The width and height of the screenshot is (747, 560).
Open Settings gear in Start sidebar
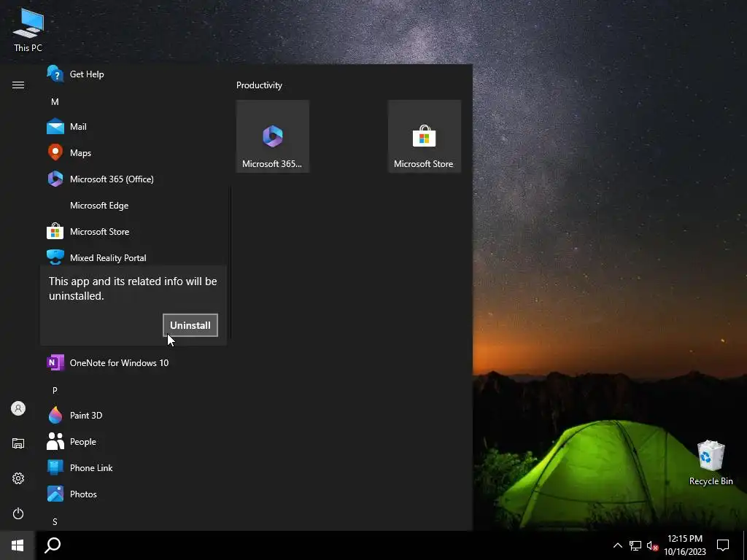tap(18, 478)
